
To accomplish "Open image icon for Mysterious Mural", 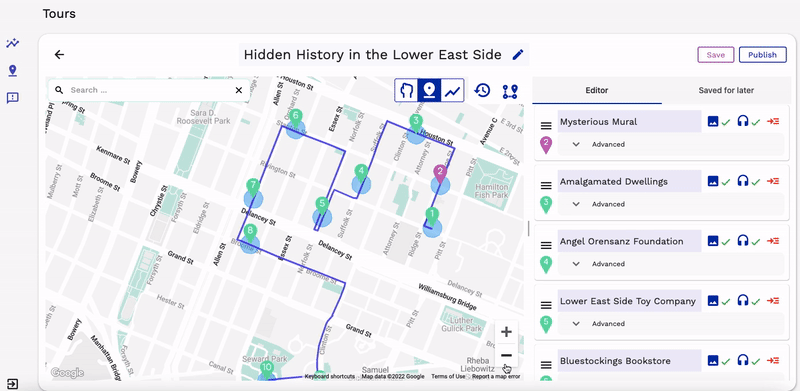I will pyautogui.click(x=713, y=121).
